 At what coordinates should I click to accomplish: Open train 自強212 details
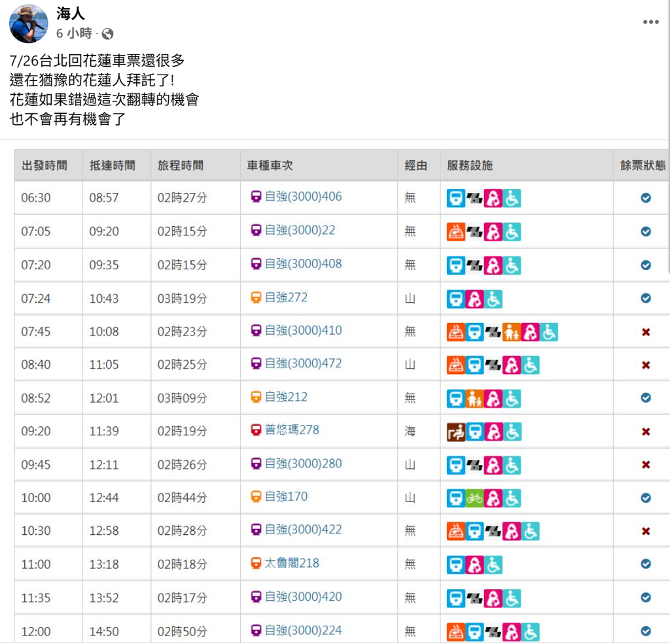point(286,397)
